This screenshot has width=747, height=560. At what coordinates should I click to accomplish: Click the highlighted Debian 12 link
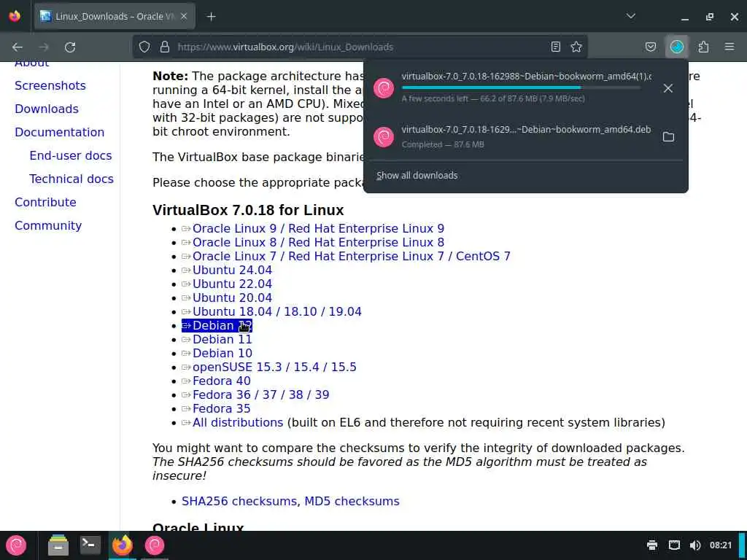217,325
